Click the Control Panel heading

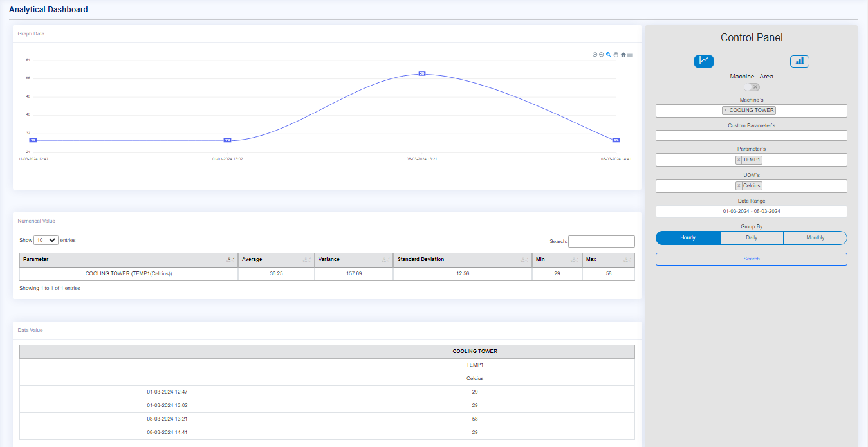752,38
